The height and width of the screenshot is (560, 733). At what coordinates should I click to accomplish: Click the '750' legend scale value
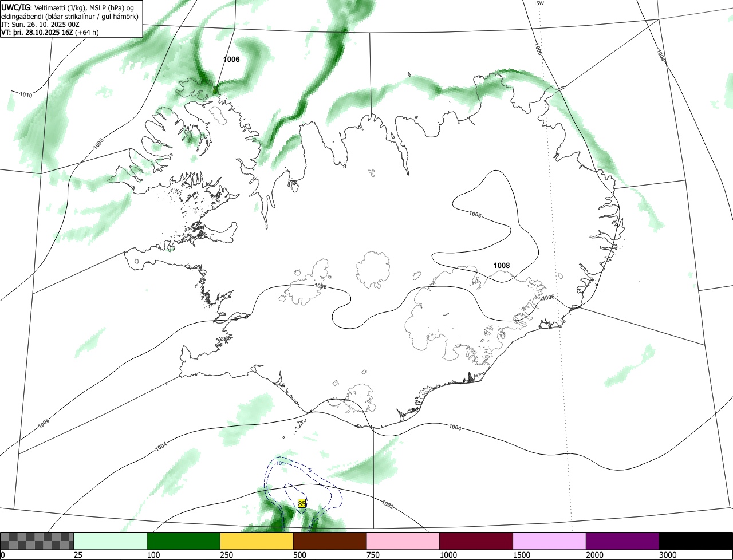pyautogui.click(x=373, y=555)
